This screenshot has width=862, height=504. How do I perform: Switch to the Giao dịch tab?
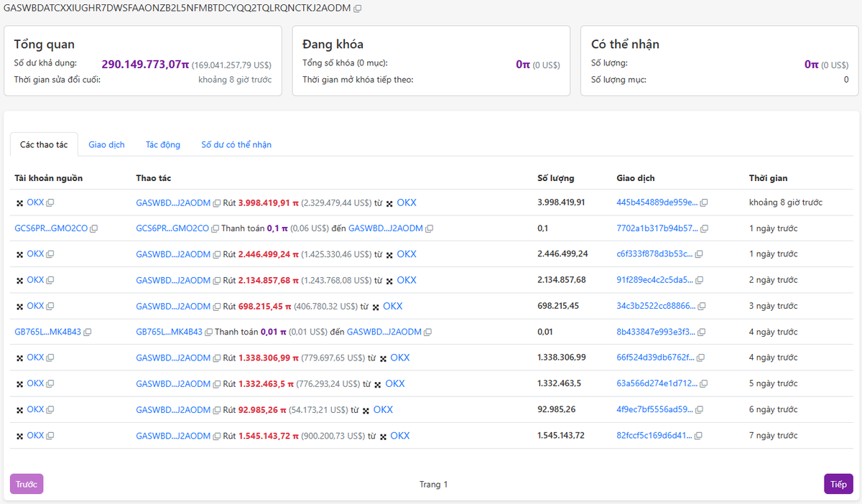pyautogui.click(x=107, y=144)
